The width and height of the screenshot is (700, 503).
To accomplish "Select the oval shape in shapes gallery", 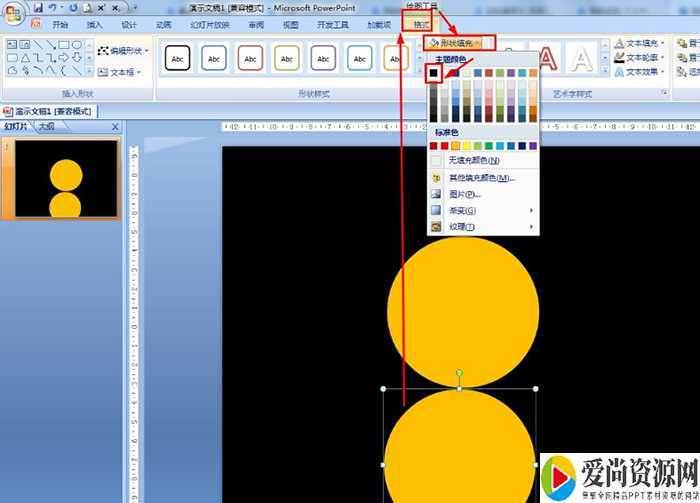I will coord(77,45).
